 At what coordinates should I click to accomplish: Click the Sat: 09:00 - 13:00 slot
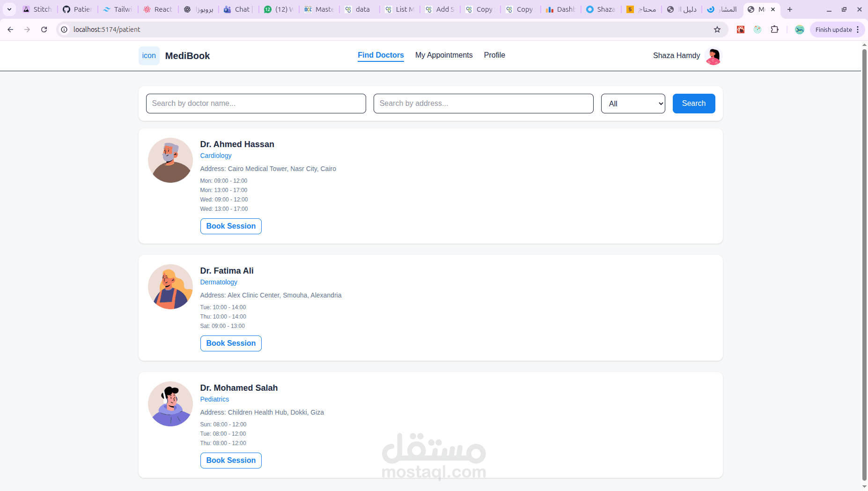click(x=222, y=326)
